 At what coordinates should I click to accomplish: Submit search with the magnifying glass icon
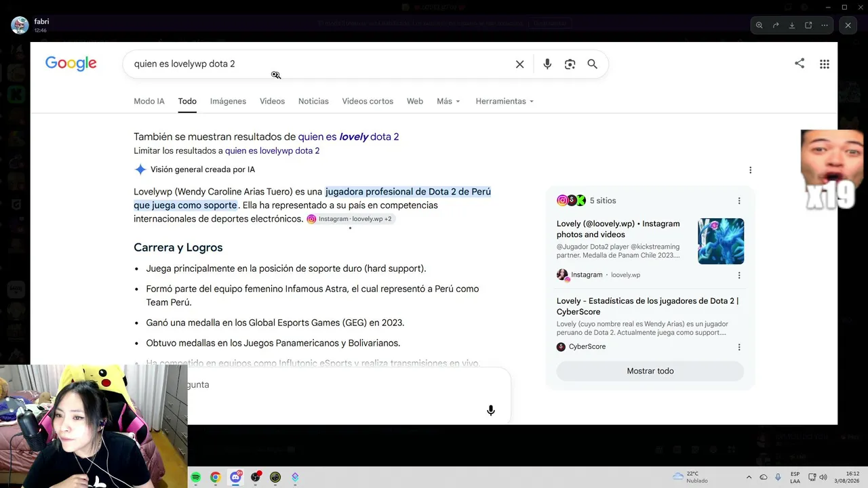tap(592, 64)
